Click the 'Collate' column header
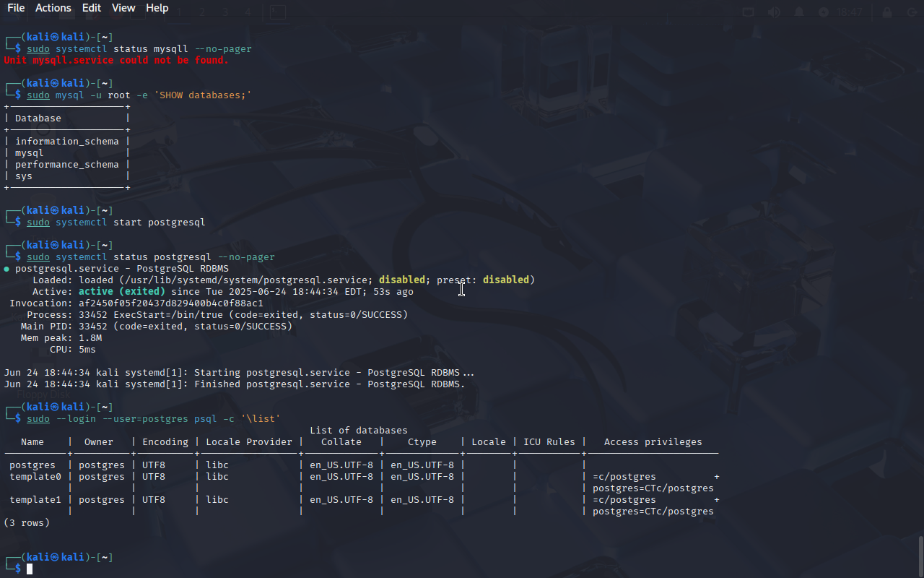 pos(341,441)
